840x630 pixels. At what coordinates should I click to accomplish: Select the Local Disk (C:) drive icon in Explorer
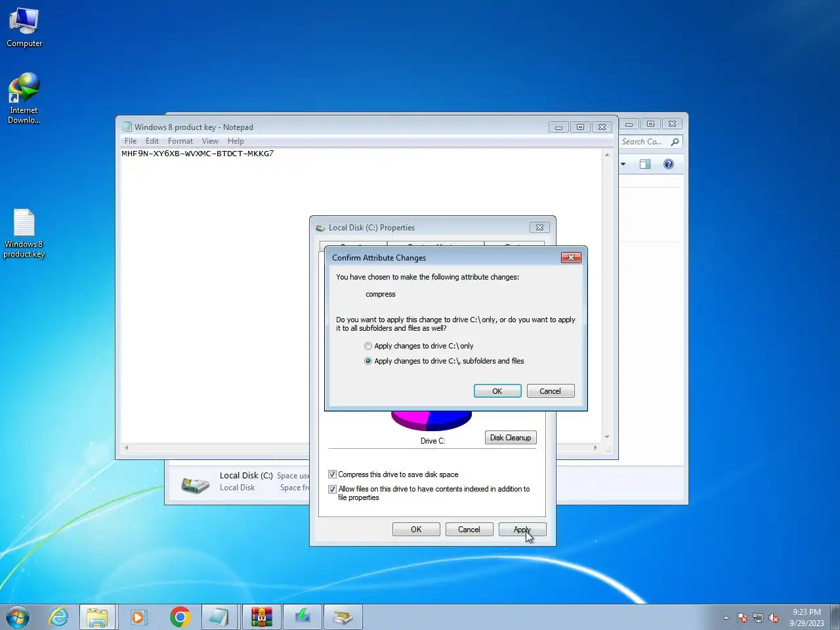(195, 485)
